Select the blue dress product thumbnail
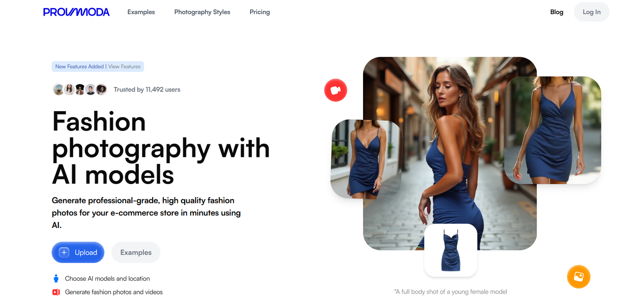Viewport: 644px width, 298px height. [451, 250]
